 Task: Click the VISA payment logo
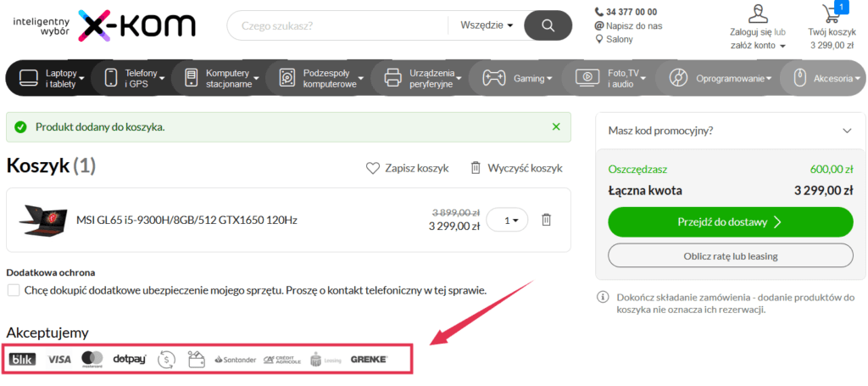[58, 360]
